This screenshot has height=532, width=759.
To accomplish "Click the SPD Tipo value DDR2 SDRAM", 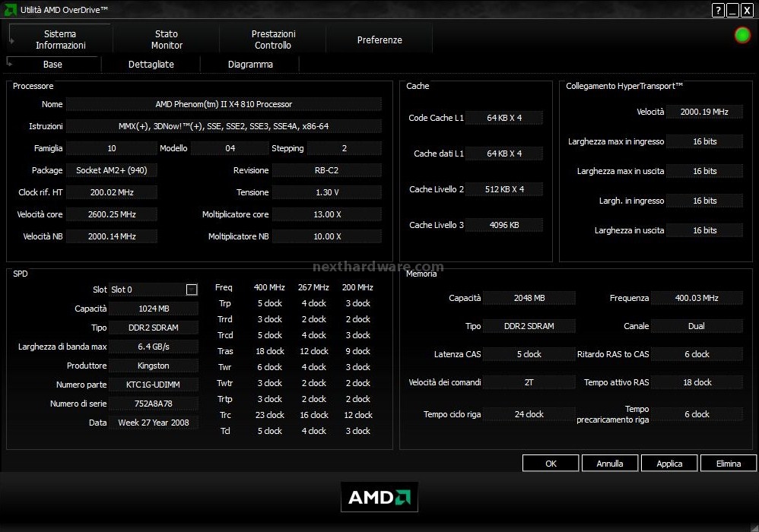I will click(154, 328).
